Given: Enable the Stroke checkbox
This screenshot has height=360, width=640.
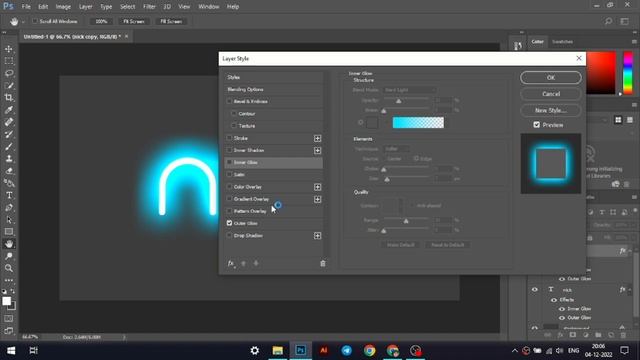Looking at the screenshot, I should pos(229,138).
